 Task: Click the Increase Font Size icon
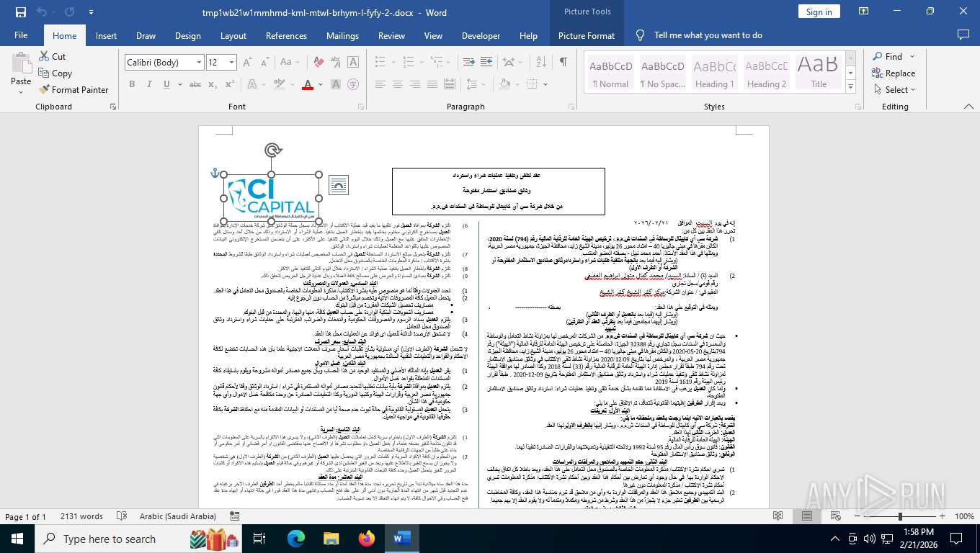click(x=249, y=63)
